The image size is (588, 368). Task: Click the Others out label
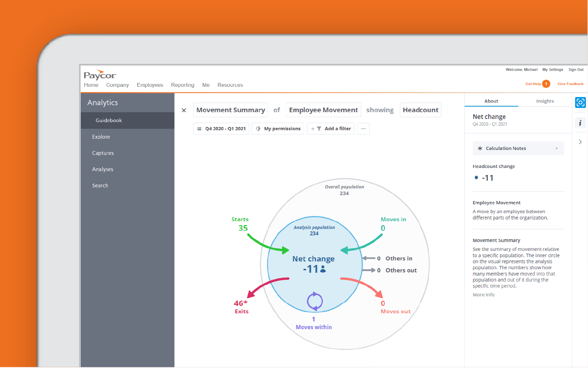point(401,271)
